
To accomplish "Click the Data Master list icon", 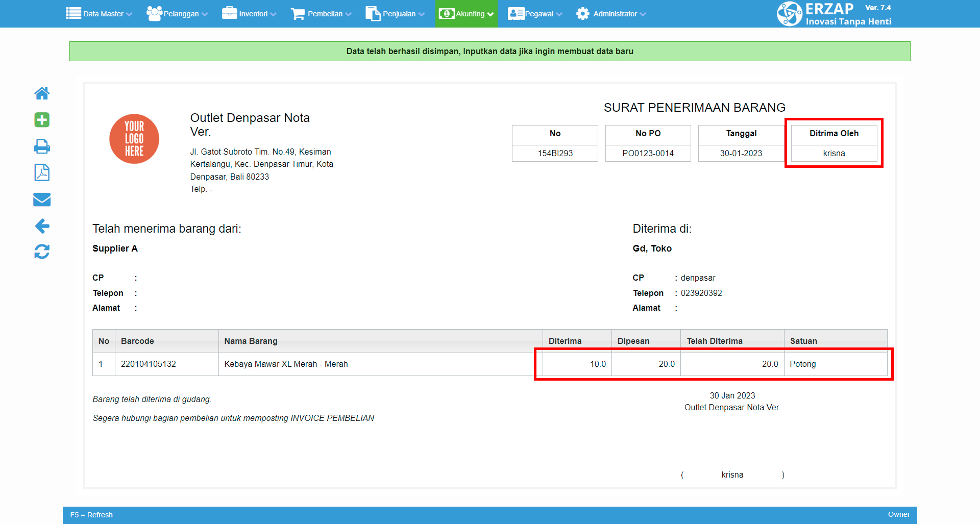I will (x=73, y=13).
